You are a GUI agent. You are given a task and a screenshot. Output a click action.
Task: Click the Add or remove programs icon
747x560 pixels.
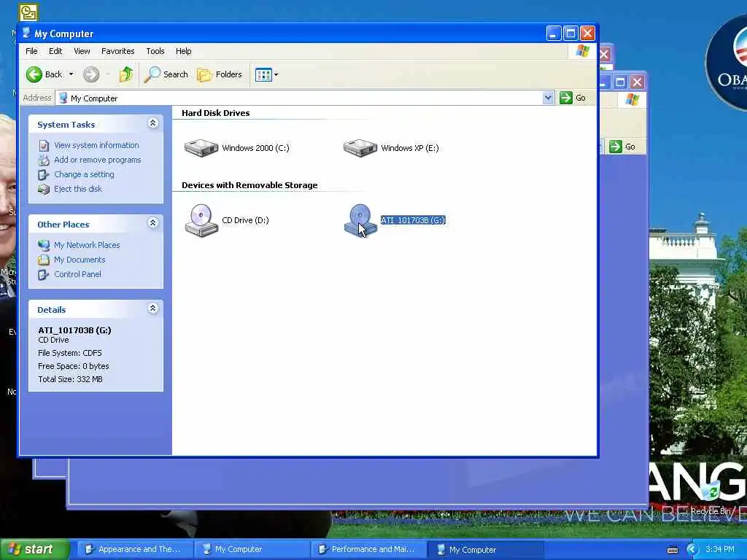(x=44, y=160)
